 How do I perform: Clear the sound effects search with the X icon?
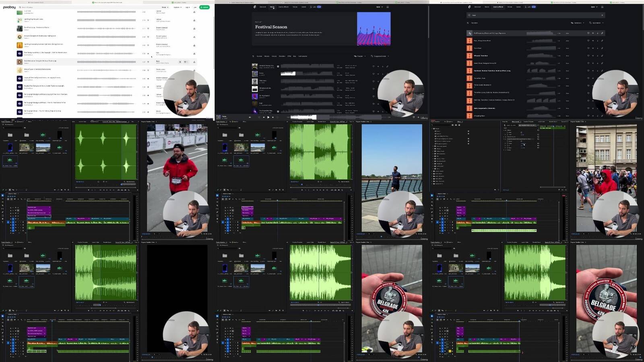(602, 15)
